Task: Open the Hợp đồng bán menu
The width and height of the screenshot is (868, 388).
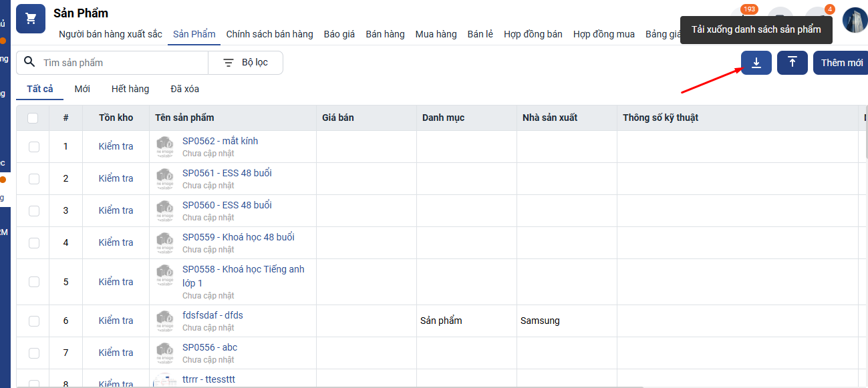Action: tap(533, 34)
